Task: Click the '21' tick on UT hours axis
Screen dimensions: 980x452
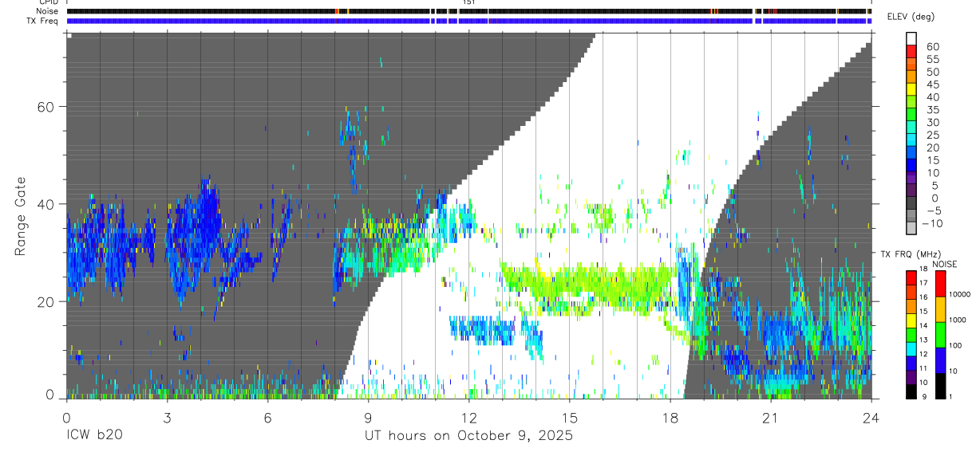Action: [770, 417]
